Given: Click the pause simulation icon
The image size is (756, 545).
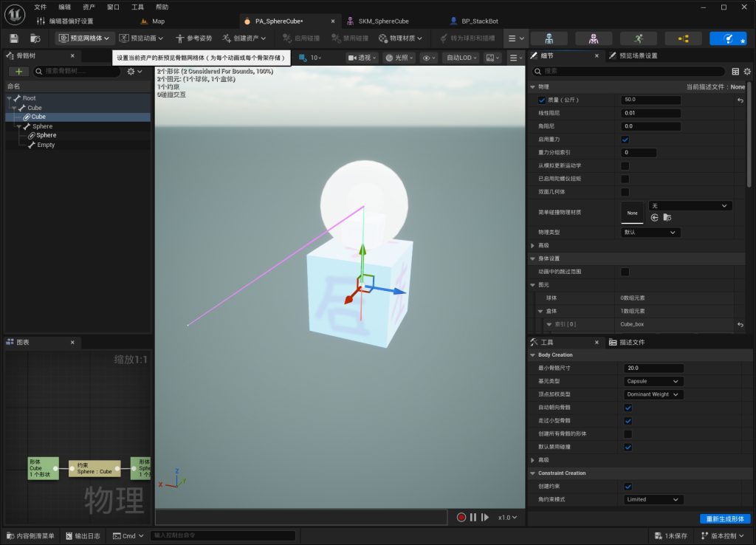Looking at the screenshot, I should click(x=473, y=517).
